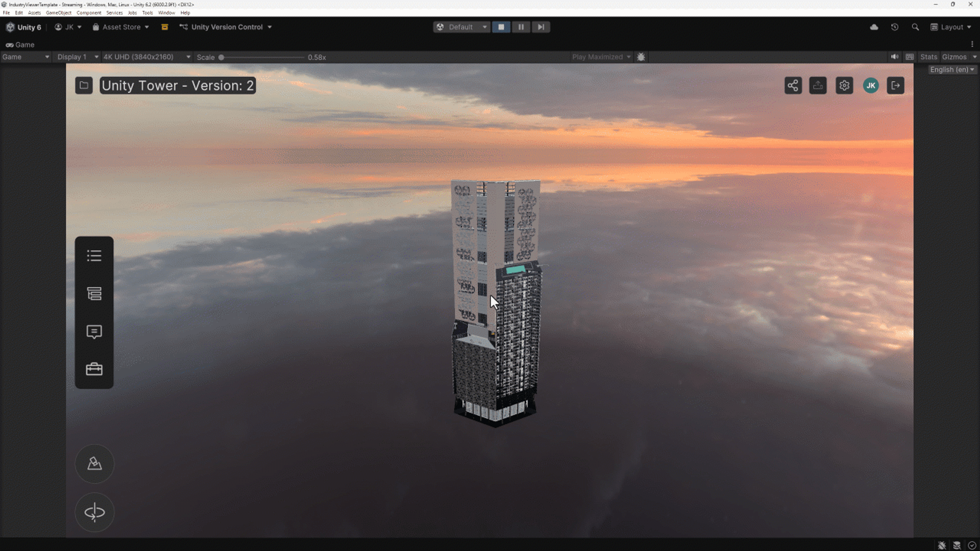Click the Scale slider handle
The image size is (980, 551).
[x=221, y=57]
